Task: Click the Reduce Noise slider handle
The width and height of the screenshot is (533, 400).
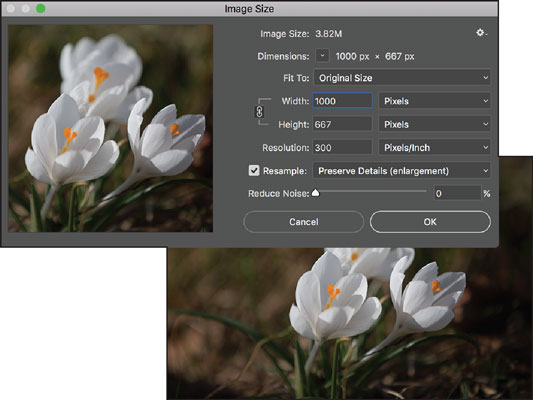Action: tap(315, 193)
